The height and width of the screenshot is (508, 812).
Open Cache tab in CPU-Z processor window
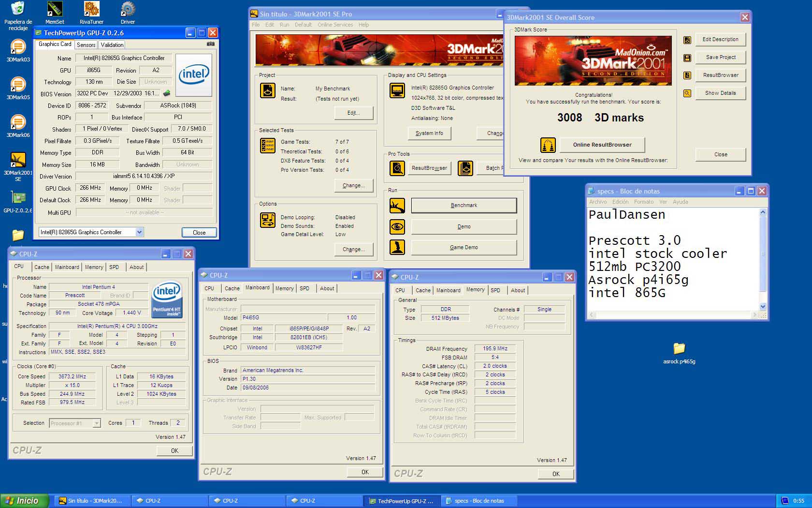pos(42,267)
